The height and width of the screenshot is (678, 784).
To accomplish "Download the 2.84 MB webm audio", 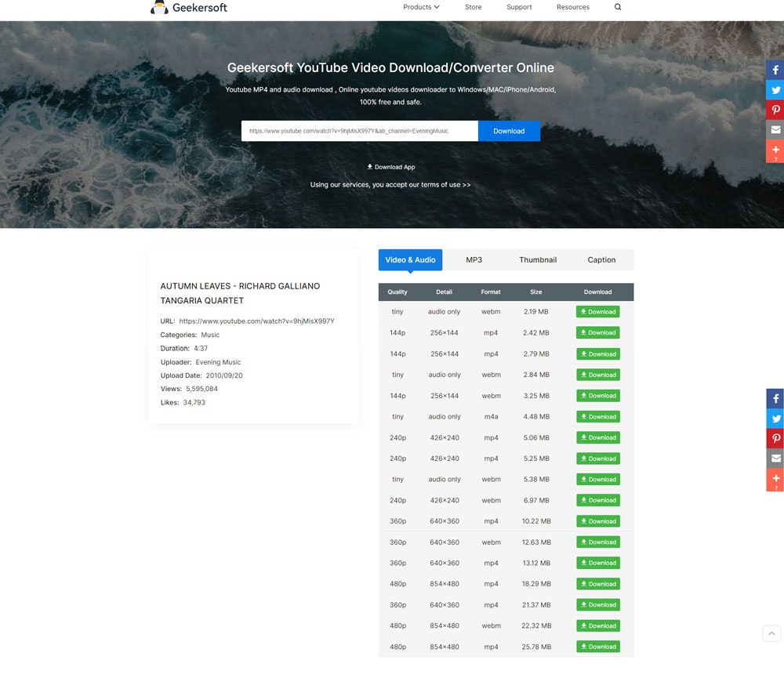I will coord(598,375).
